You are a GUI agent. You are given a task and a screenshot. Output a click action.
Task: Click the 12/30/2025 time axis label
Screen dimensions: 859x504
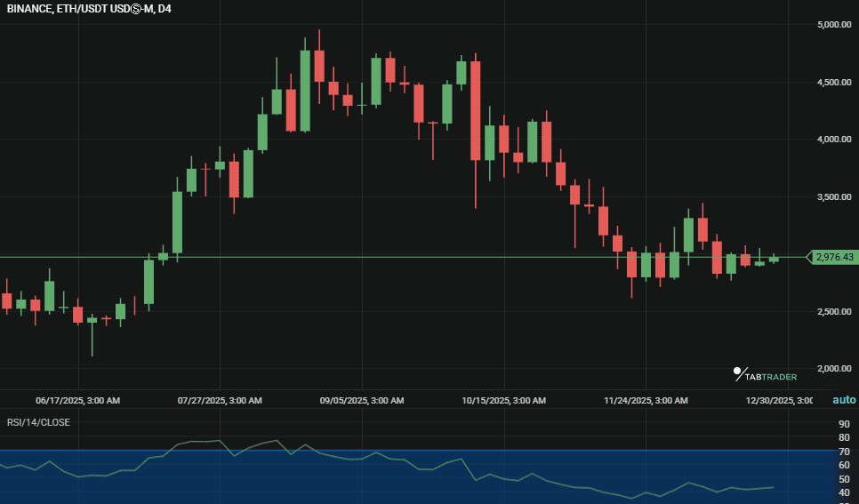(778, 401)
